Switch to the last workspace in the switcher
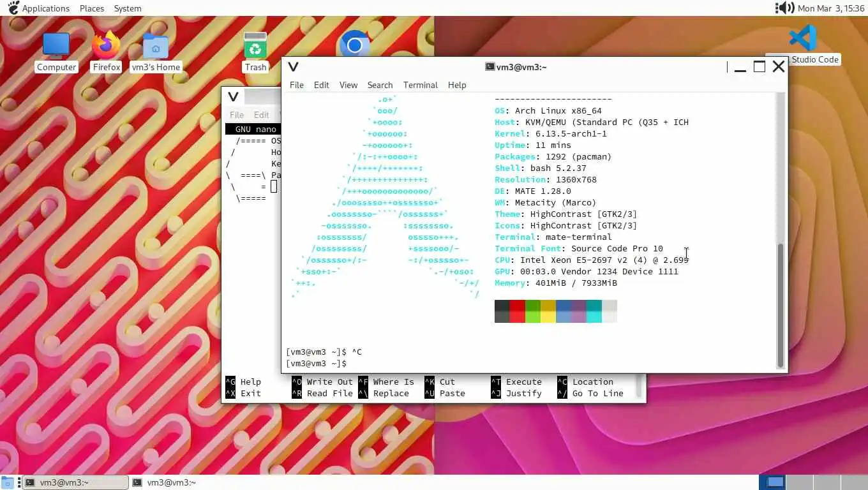 (854, 482)
